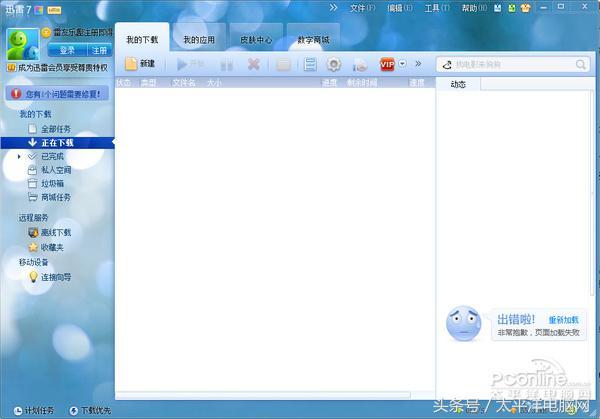The height and width of the screenshot is (419, 600).
Task: Open the 工具(T) menu
Action: coord(437,8)
